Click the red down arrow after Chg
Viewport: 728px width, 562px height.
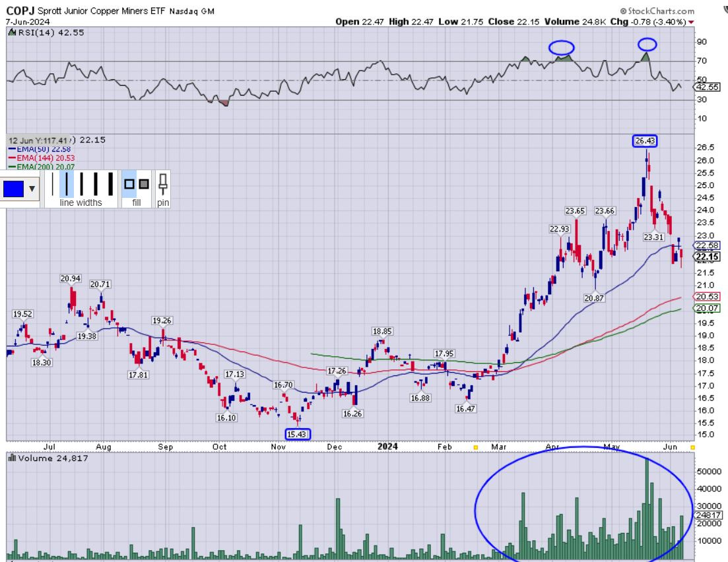[691, 22]
